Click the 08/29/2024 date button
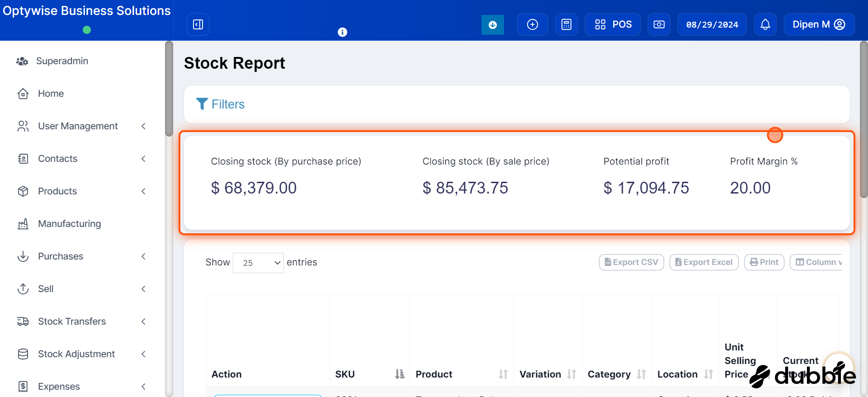Viewport: 868px width, 397px height. (x=712, y=24)
